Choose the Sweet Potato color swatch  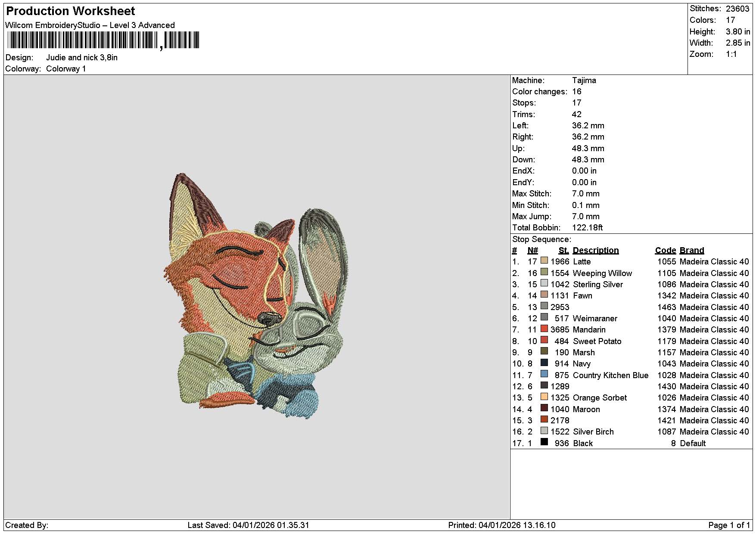point(544,340)
